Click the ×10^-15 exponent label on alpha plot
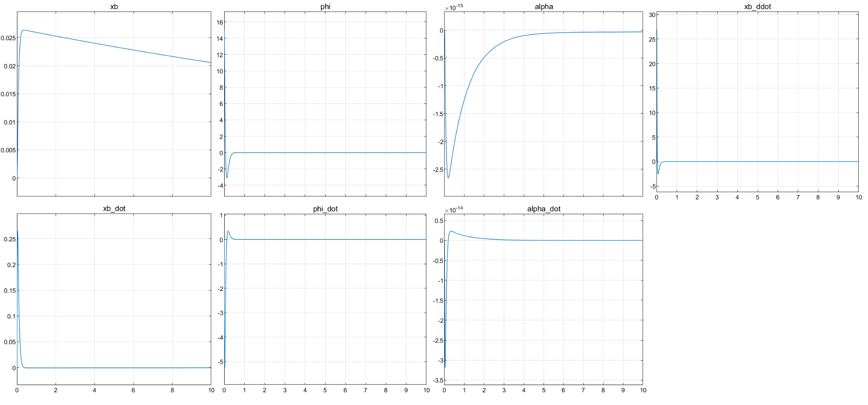The width and height of the screenshot is (868, 405). coord(454,7)
